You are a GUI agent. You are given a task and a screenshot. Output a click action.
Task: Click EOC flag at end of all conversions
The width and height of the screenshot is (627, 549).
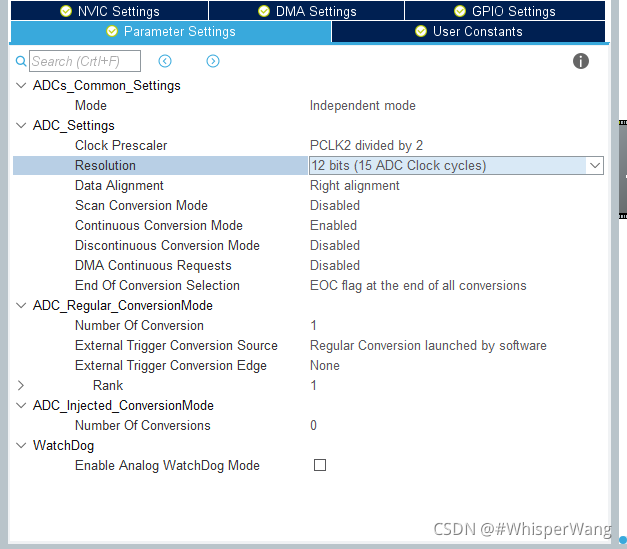tap(418, 285)
